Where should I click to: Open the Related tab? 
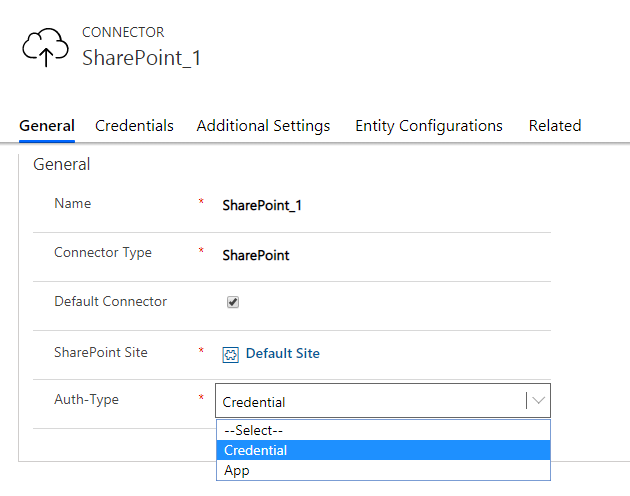pos(555,126)
